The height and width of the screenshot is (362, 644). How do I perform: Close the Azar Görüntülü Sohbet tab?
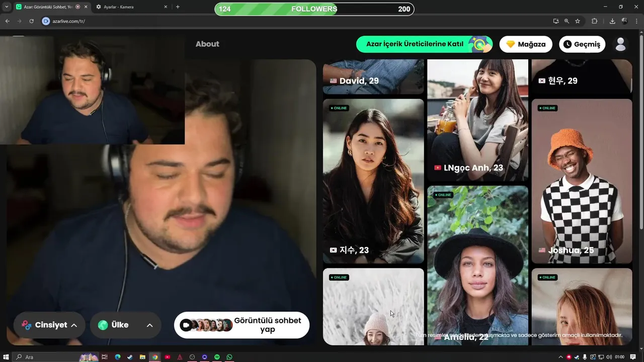pos(86,7)
